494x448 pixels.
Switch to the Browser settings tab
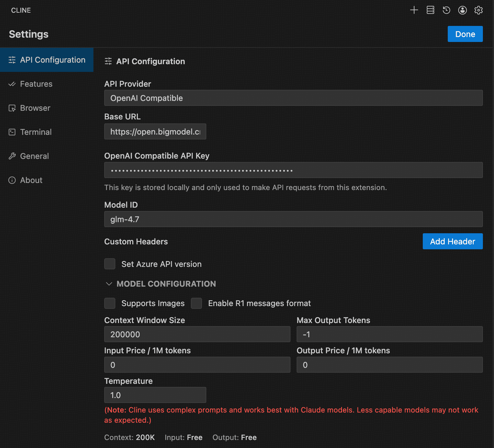pyautogui.click(x=35, y=108)
